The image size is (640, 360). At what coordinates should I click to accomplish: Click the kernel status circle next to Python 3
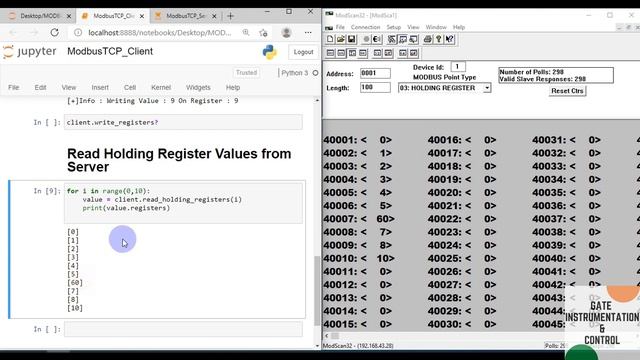315,73
